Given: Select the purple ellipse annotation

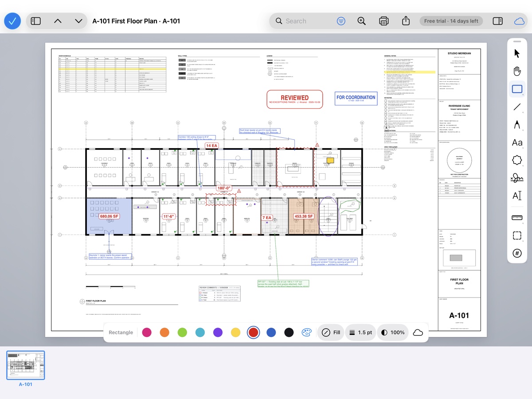Looking at the screenshot, I should [328, 216].
